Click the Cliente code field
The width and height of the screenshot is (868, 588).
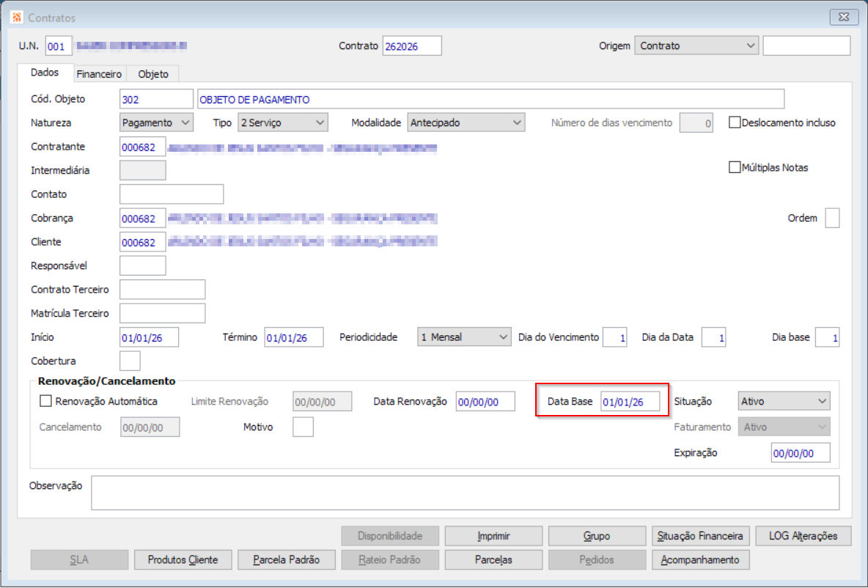click(143, 242)
